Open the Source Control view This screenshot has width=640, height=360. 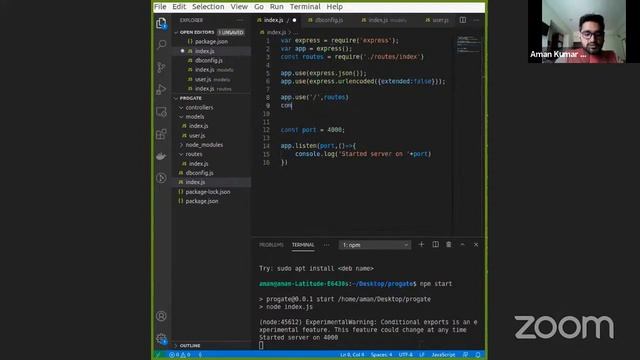pos(161,67)
